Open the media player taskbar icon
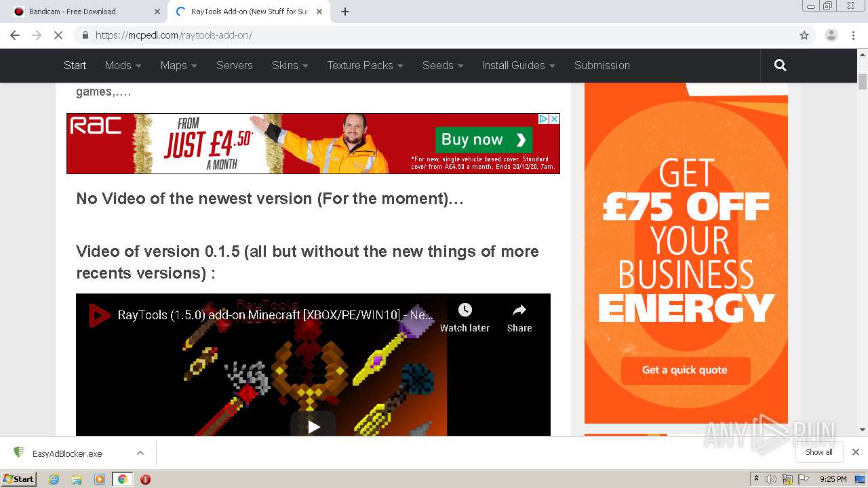The image size is (868, 488). [x=100, y=479]
